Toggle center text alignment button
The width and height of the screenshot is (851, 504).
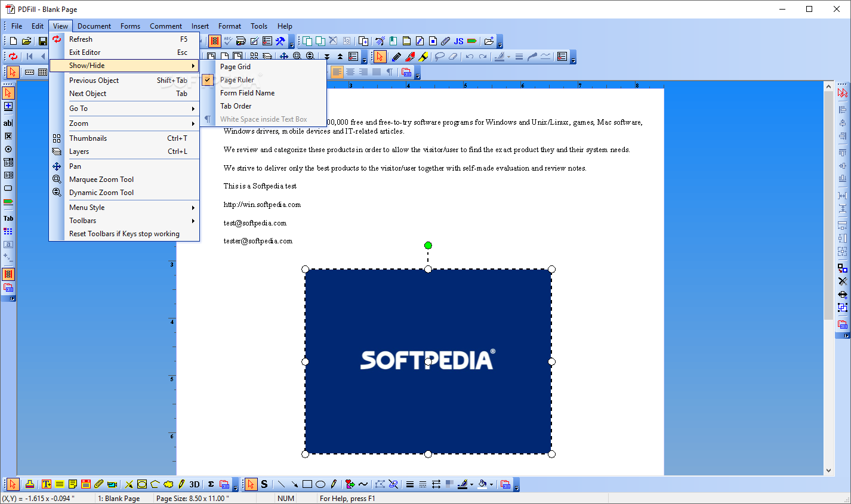(350, 72)
